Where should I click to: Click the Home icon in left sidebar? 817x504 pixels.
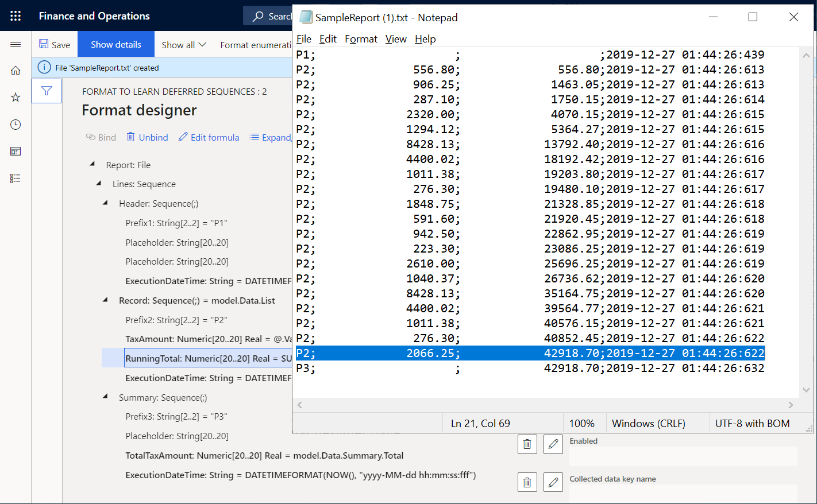[x=15, y=70]
